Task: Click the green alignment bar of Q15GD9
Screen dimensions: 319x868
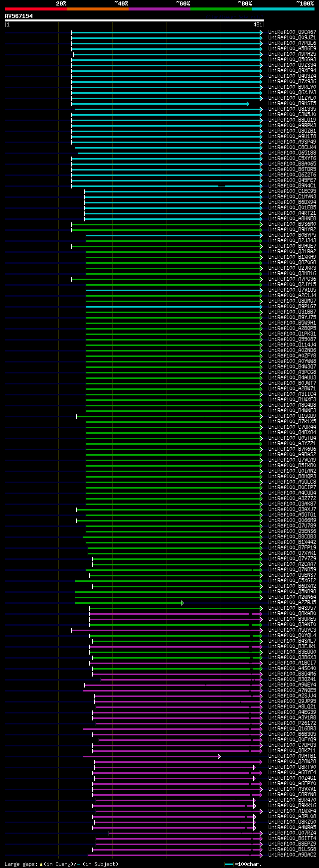Action: point(169,416)
